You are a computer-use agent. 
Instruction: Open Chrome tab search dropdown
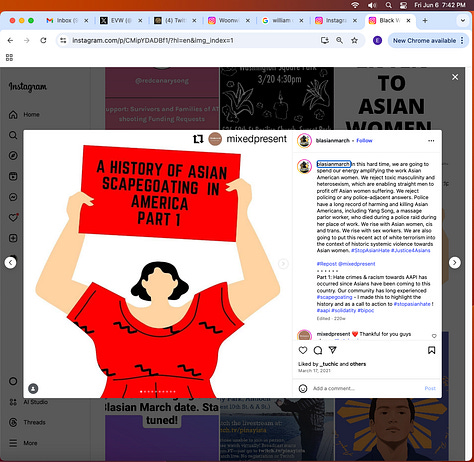pos(463,20)
